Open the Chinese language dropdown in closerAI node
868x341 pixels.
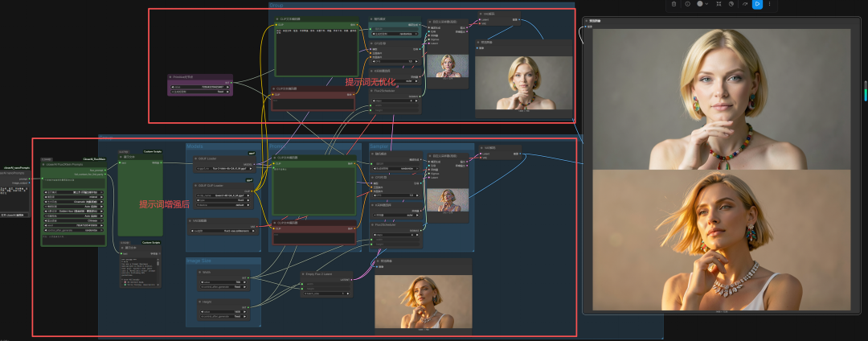[73, 220]
